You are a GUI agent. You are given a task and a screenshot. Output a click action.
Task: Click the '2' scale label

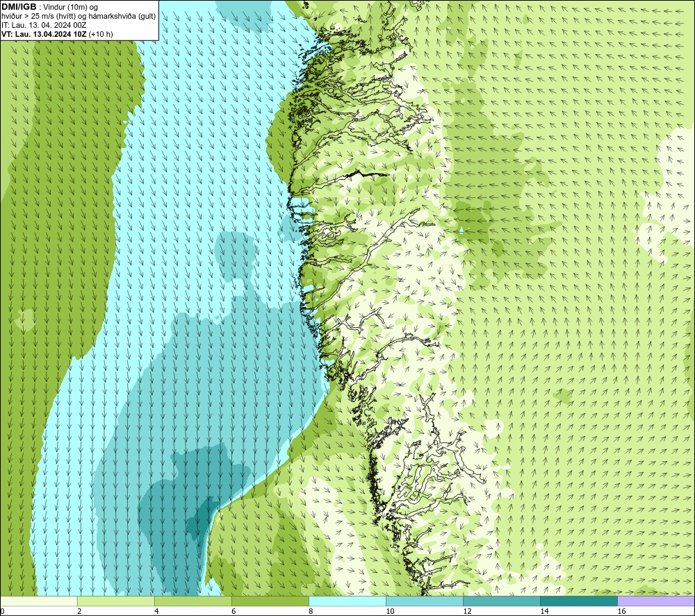[x=79, y=611]
